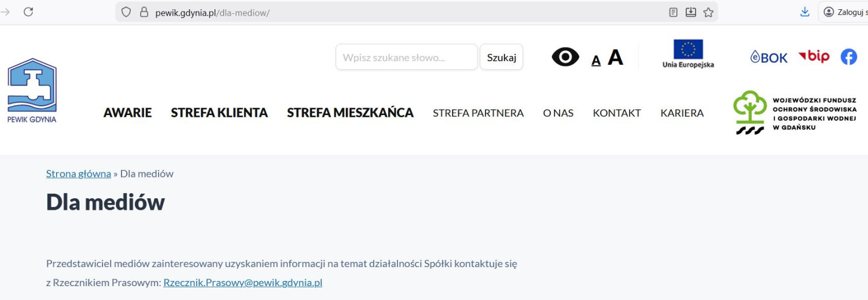
Task: Focus the 'Wpisz szukane słowo' search field
Action: tap(406, 57)
